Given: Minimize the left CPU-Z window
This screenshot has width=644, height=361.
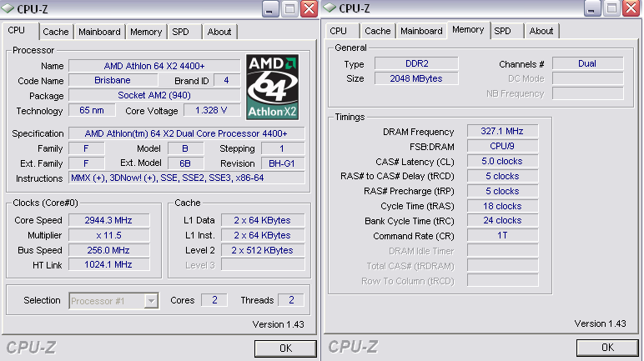Looking at the screenshot, I should click(269, 8).
